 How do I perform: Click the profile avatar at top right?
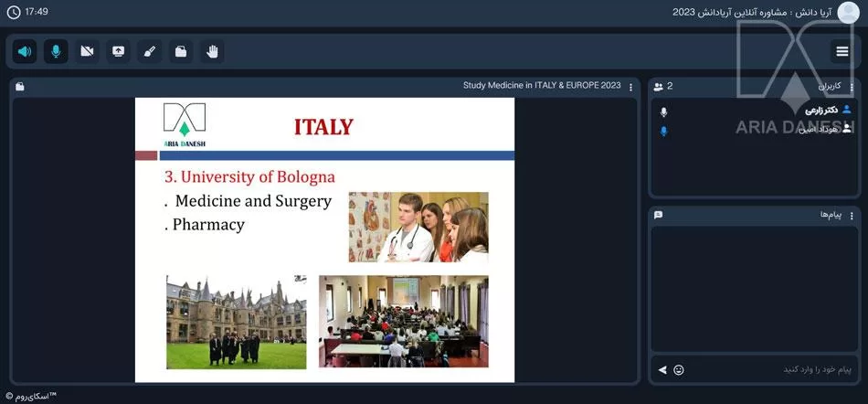point(848,12)
